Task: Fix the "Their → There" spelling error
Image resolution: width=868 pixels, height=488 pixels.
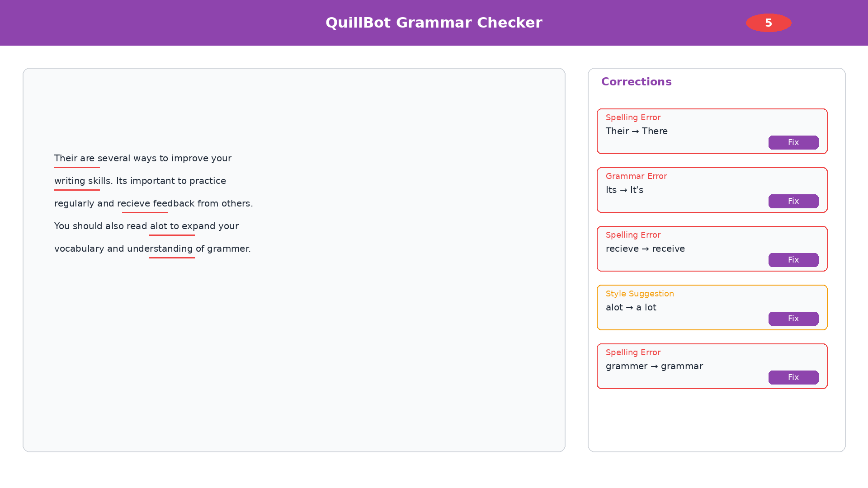Action: coord(793,142)
